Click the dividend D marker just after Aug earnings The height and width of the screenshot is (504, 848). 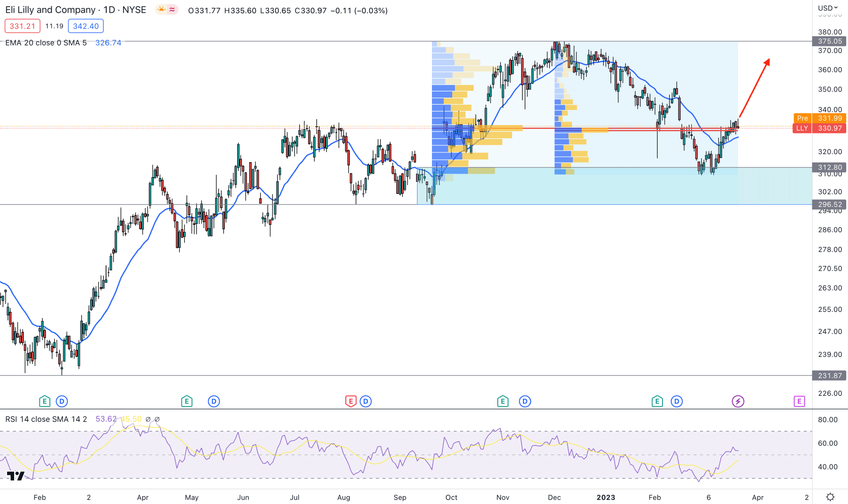[366, 401]
